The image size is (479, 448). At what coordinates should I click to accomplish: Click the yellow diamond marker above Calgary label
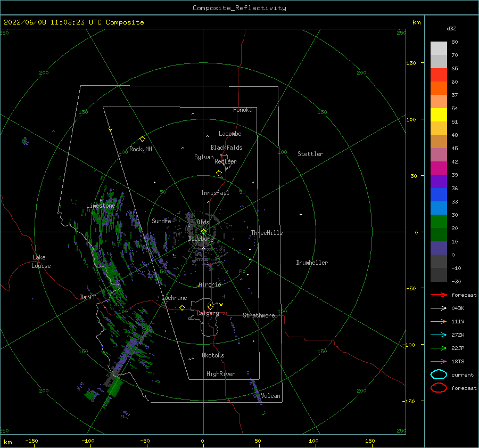[210, 307]
